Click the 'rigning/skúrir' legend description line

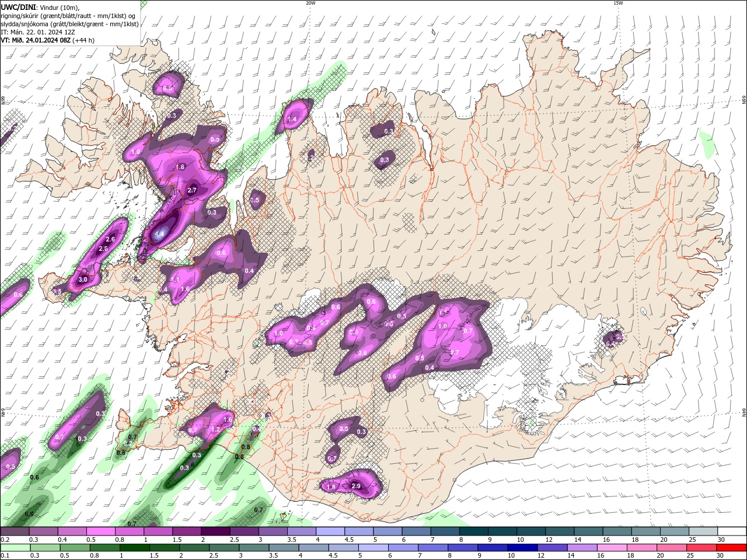point(68,16)
